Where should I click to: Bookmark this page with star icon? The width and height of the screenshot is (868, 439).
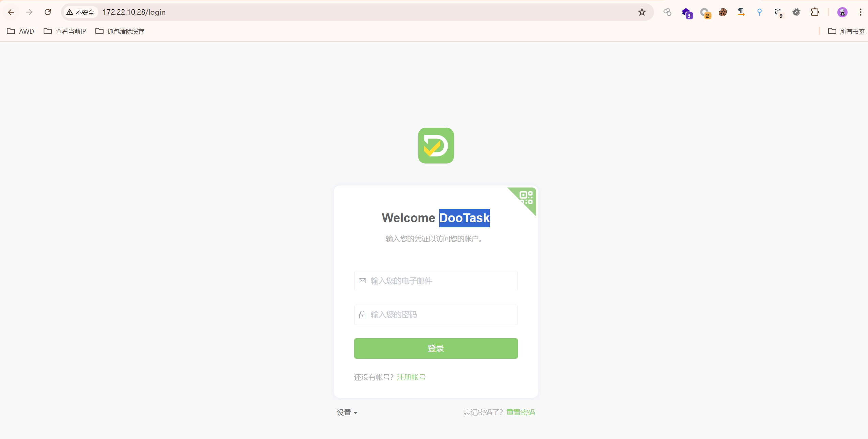(x=642, y=12)
